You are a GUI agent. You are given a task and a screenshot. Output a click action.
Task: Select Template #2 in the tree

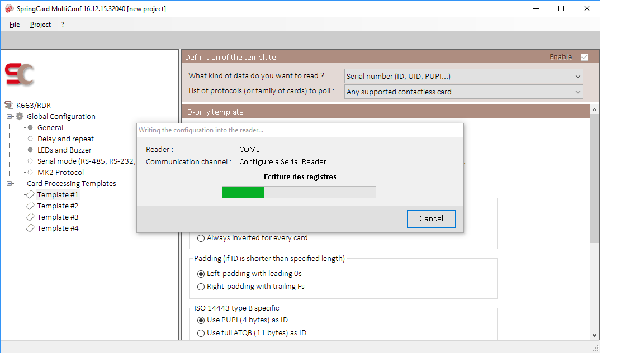point(58,206)
